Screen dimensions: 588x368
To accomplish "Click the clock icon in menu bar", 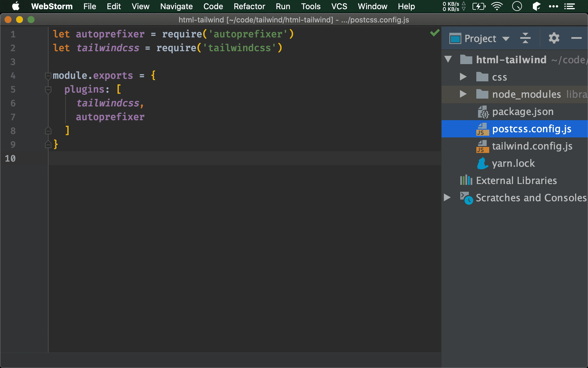I will (x=517, y=6).
